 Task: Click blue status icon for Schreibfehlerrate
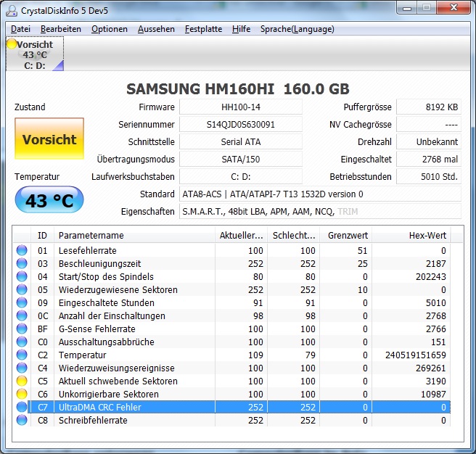point(22,420)
